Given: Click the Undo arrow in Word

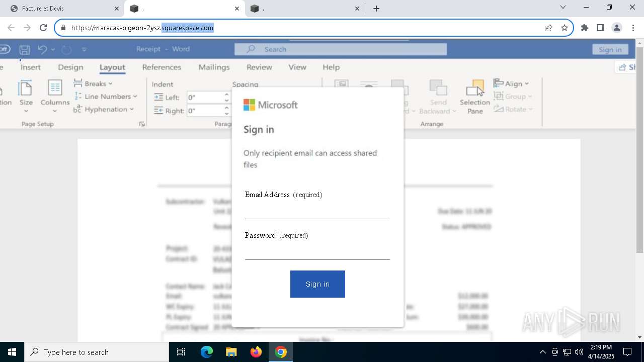Looking at the screenshot, I should (42, 49).
